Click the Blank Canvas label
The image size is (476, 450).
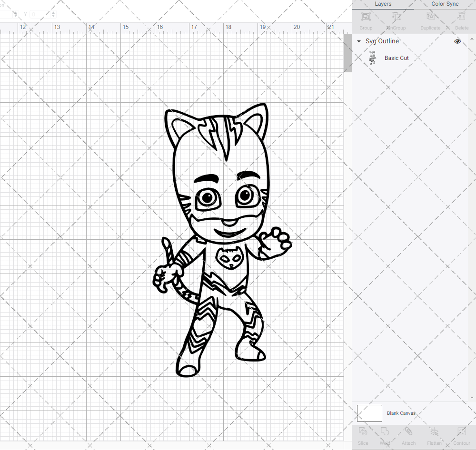click(401, 413)
